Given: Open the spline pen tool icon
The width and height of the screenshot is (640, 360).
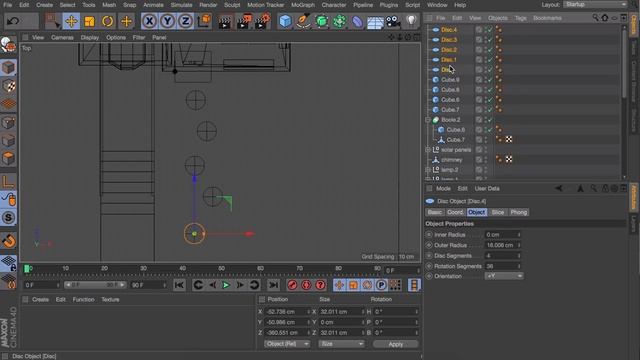Looking at the screenshot, I should coord(303,21).
